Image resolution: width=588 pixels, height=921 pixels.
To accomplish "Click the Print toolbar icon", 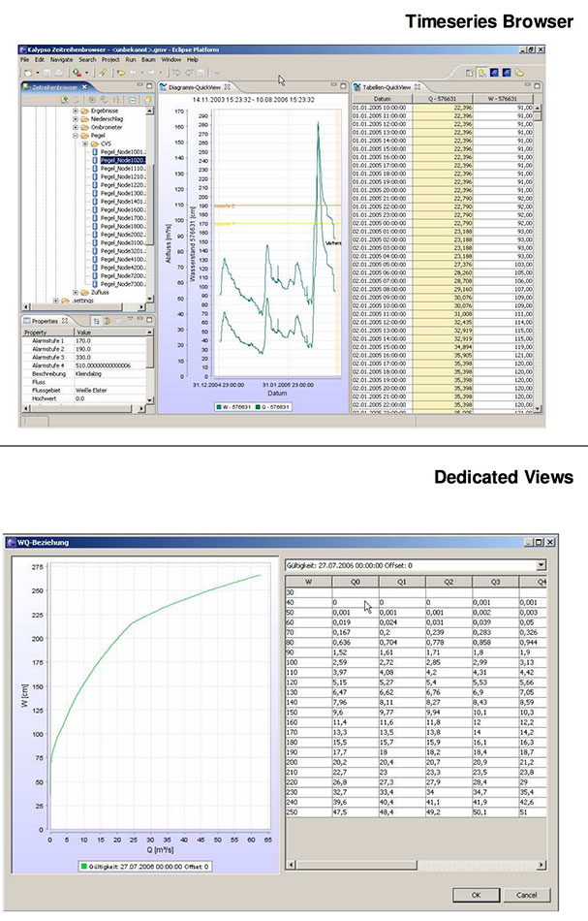I will (59, 73).
